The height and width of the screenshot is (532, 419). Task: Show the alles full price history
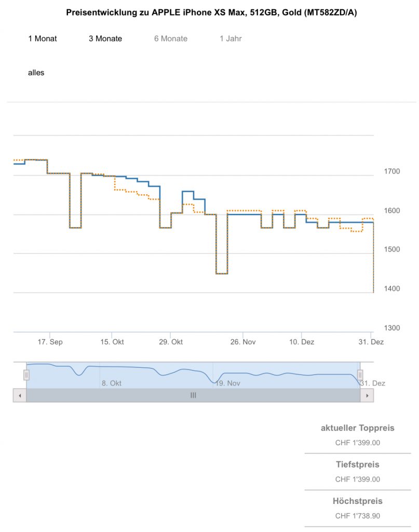[x=36, y=73]
